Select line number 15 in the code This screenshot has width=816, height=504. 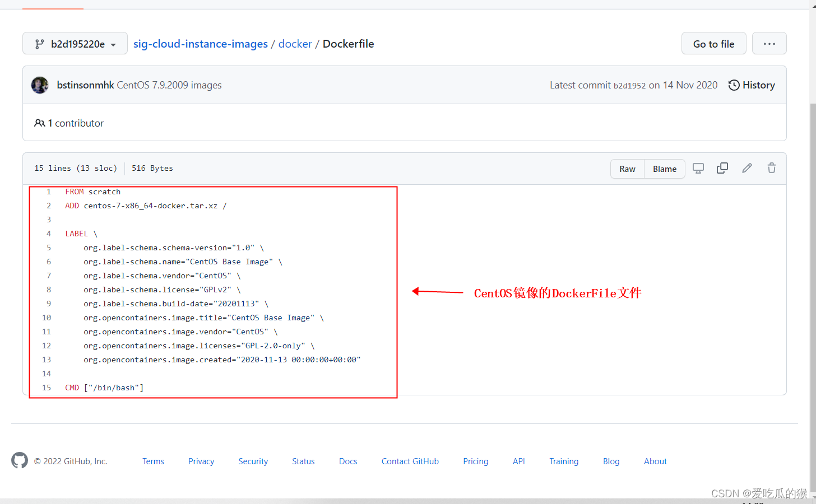click(x=47, y=388)
